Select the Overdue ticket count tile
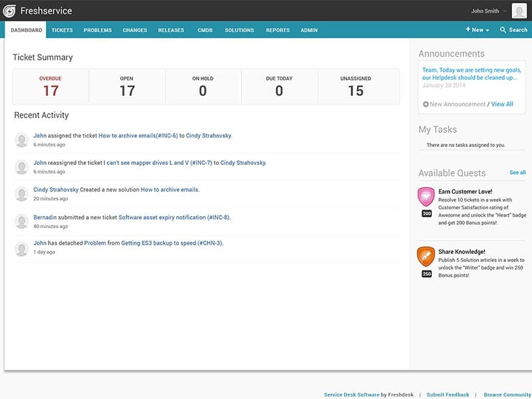The width and height of the screenshot is (532, 399). pos(51,86)
